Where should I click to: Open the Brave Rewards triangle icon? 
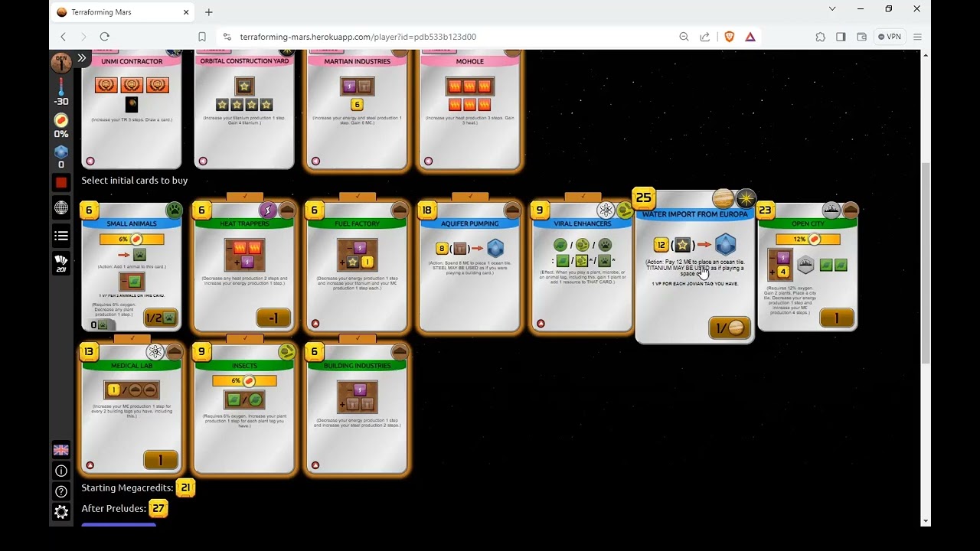tap(750, 37)
